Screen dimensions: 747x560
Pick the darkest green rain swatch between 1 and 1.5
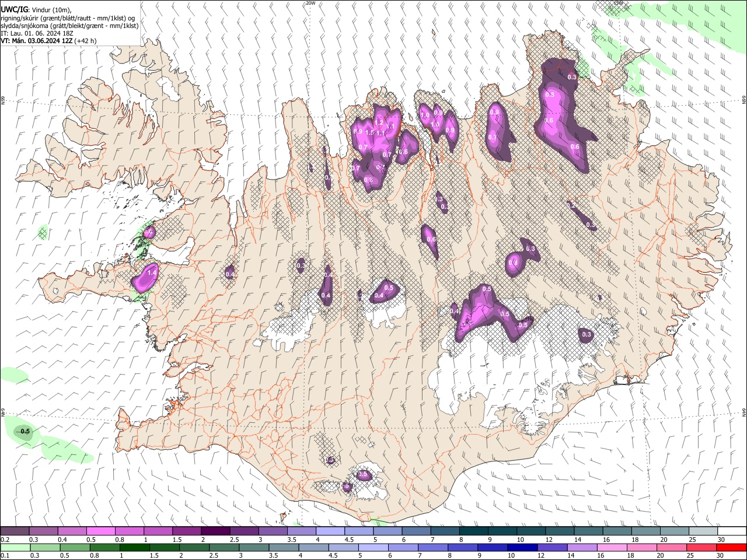point(134,547)
